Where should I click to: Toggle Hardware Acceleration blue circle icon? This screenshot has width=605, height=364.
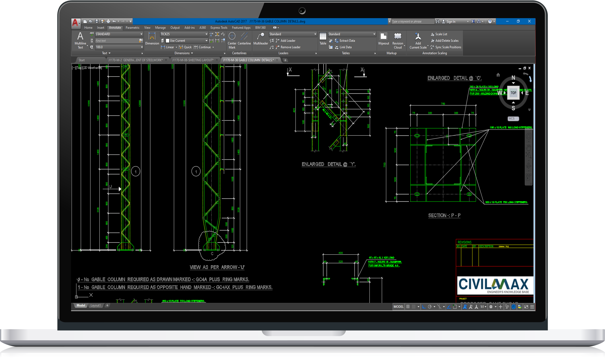(513, 307)
